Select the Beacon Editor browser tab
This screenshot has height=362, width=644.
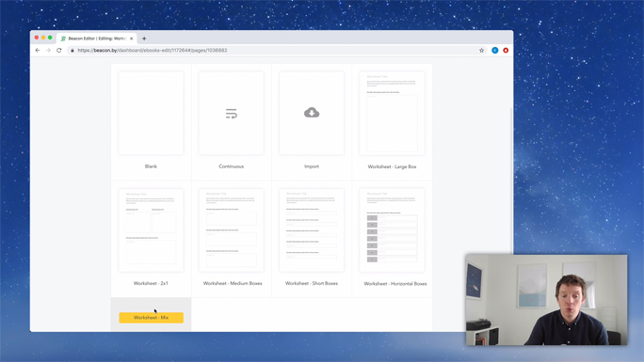[x=97, y=39]
